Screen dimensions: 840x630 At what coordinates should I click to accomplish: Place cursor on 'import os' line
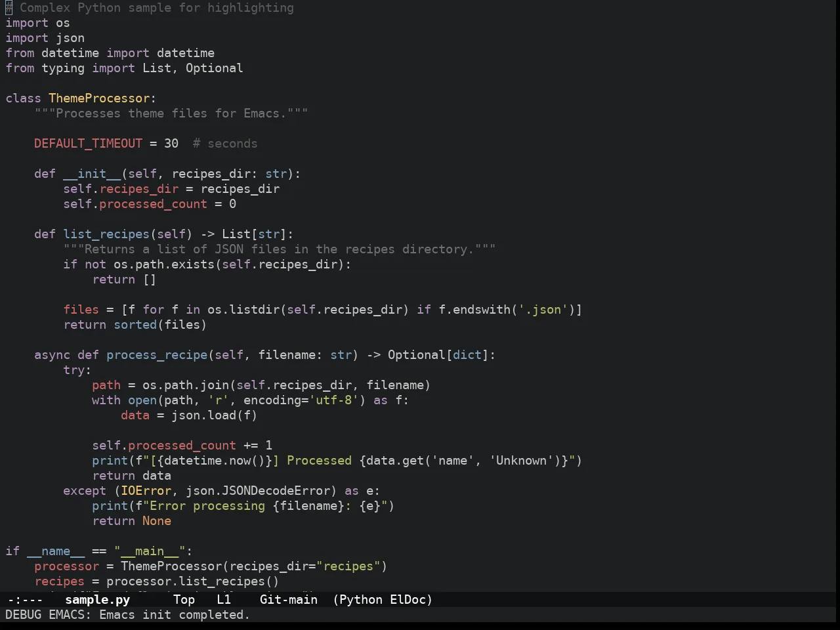point(37,23)
